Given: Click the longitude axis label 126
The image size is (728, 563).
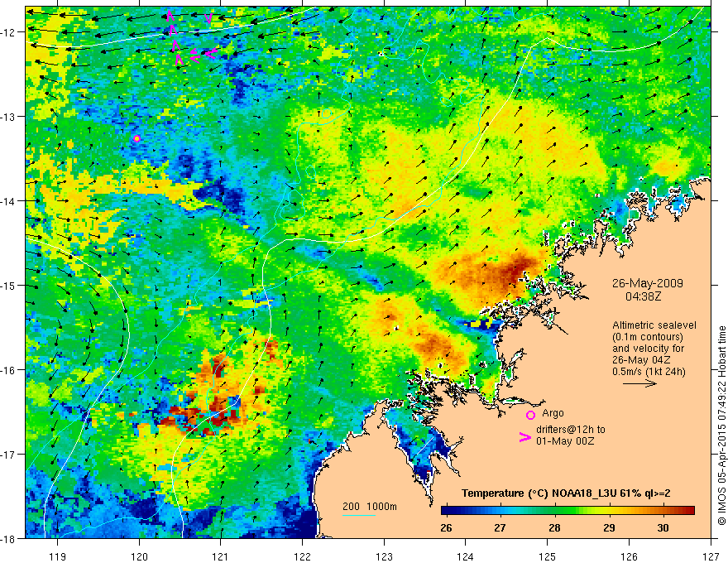Looking at the screenshot, I should pos(629,556).
